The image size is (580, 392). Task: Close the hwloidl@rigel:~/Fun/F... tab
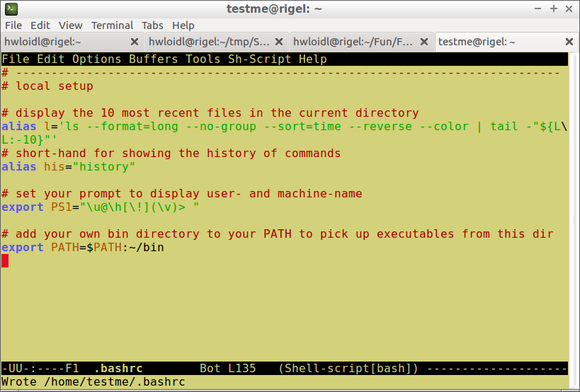[423, 42]
